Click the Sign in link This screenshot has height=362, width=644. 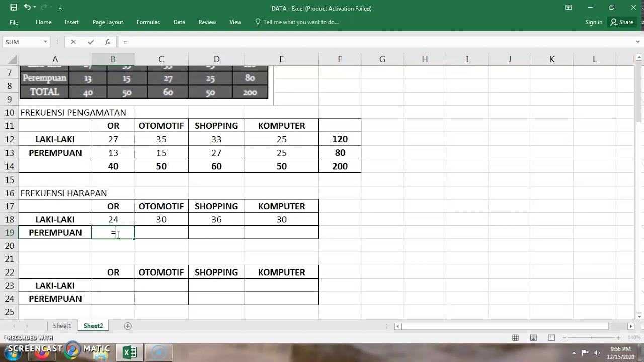594,22
